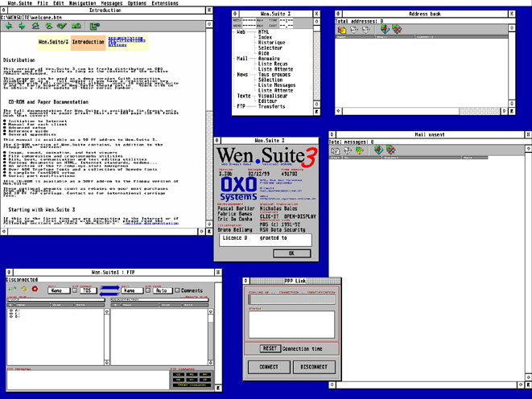The image size is (532, 399).
Task: Click the reload page icon in Introduction toolbar
Action: click(x=49, y=26)
